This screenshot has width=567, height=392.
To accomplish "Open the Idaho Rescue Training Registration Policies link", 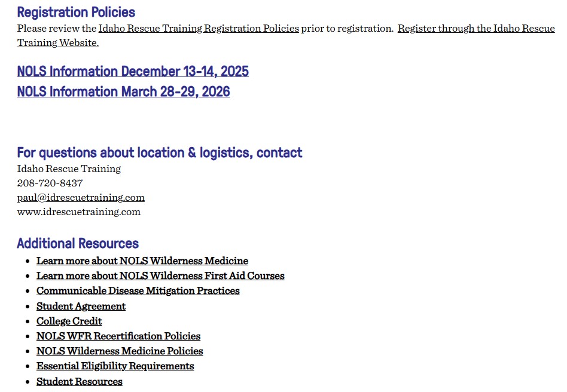I will pos(199,29).
